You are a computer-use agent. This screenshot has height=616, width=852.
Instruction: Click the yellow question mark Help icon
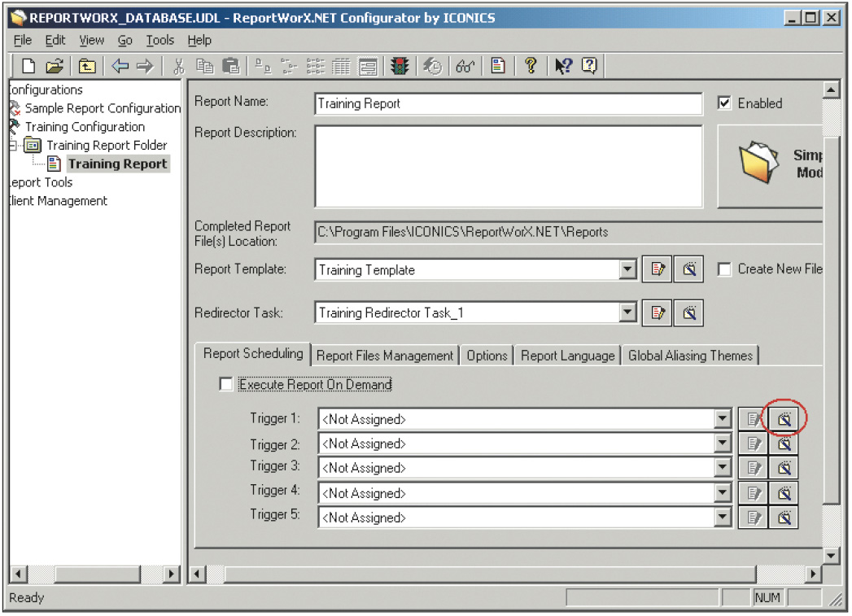(x=531, y=66)
